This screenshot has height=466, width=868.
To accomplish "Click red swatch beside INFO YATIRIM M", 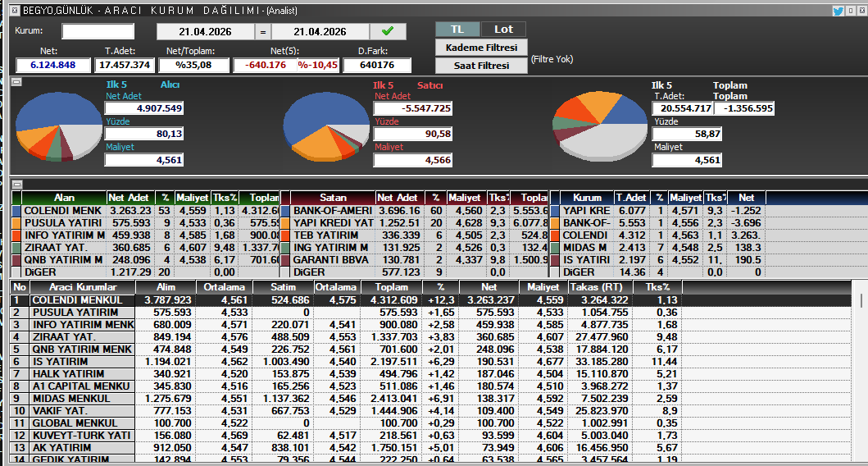I will tap(16, 235).
